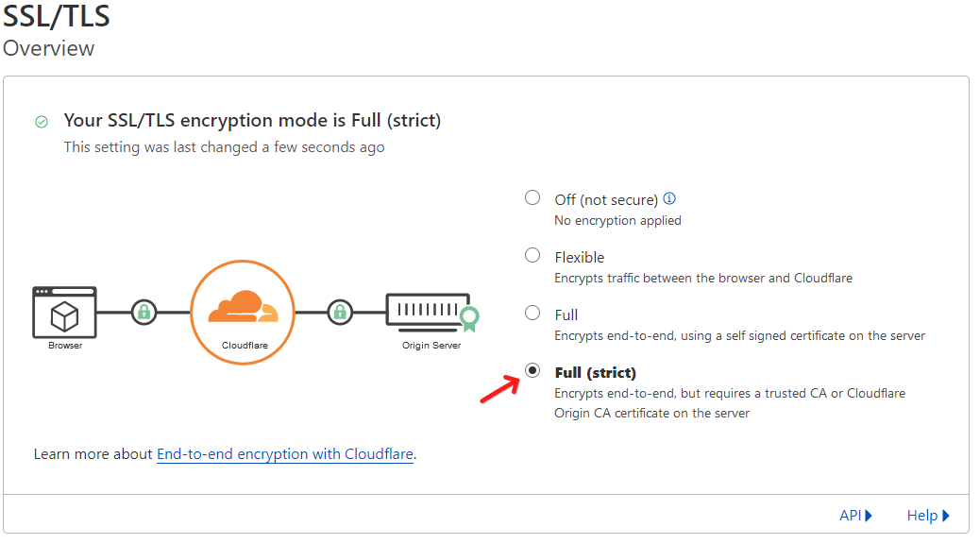
Task: Select the Full encryption radio button
Action: [x=532, y=313]
